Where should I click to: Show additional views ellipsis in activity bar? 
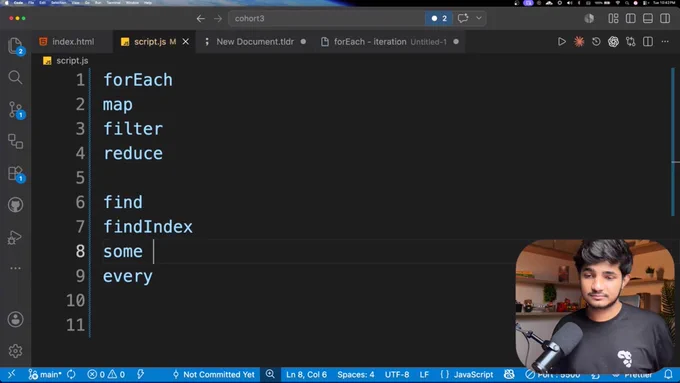tap(15, 268)
